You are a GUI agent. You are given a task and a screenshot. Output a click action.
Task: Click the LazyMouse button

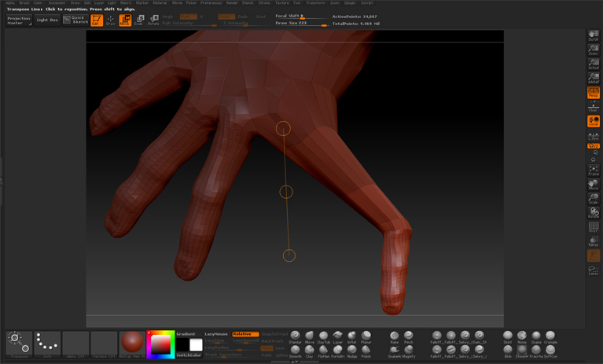pyautogui.click(x=216, y=334)
